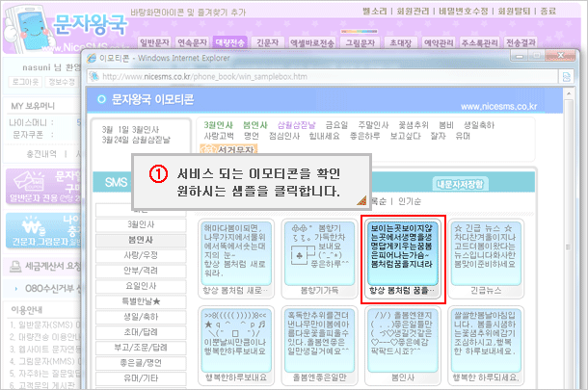Go to the 그림문자 tab

pos(360,43)
